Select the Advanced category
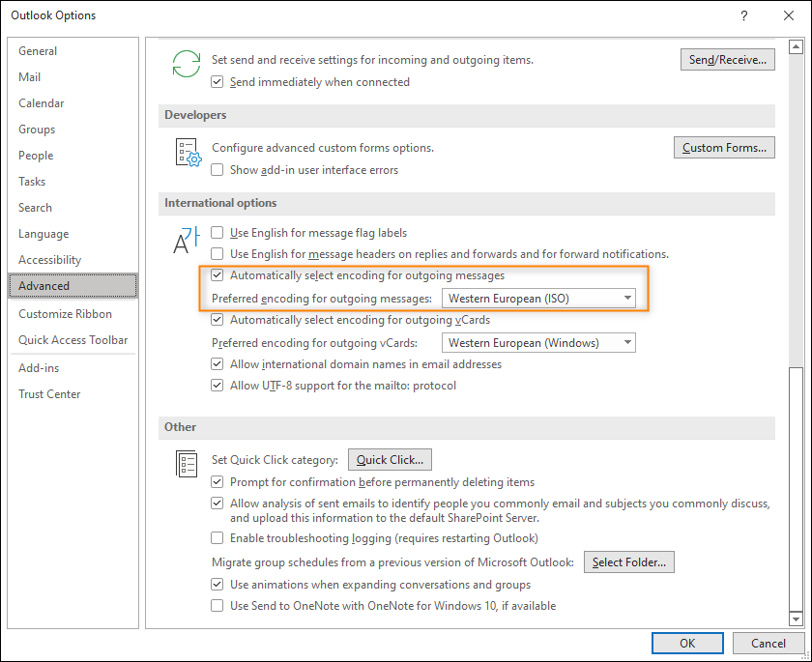Screen dimensions: 812x662 pos(73,286)
